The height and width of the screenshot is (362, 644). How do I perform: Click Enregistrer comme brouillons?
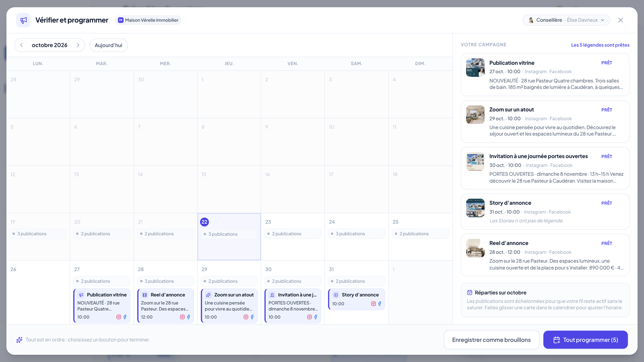click(491, 340)
